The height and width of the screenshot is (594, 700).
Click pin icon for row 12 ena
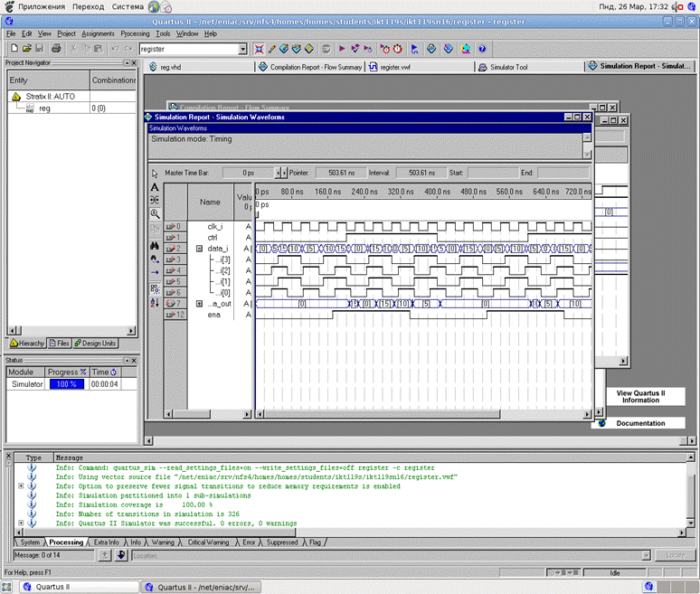(170, 315)
